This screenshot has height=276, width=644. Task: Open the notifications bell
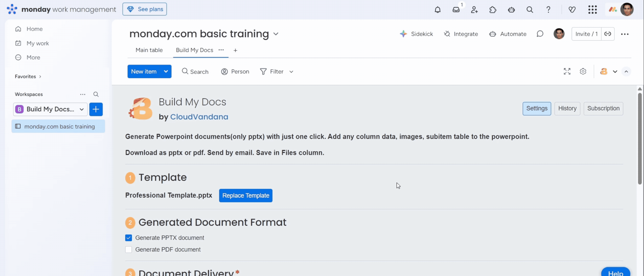pyautogui.click(x=438, y=10)
